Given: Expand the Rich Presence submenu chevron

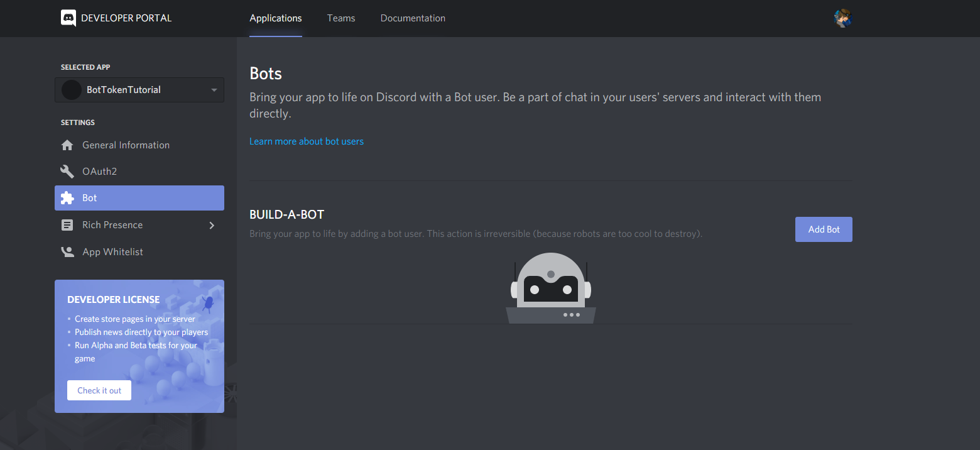Looking at the screenshot, I should click(x=212, y=225).
